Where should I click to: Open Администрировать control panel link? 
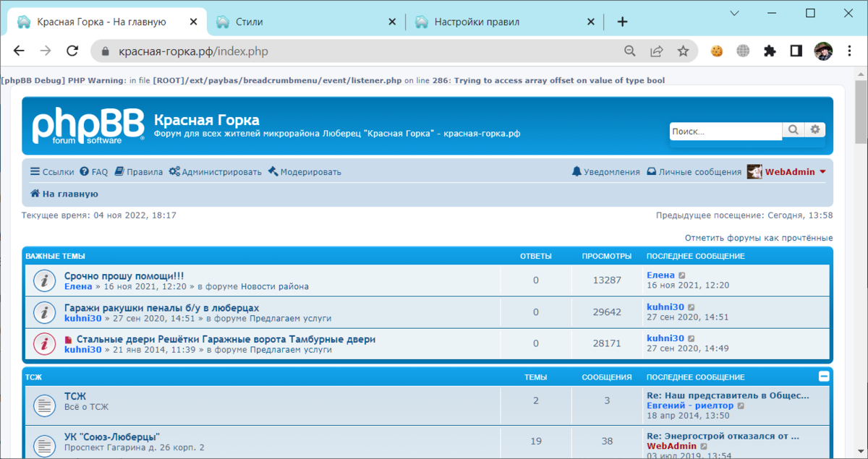click(215, 172)
